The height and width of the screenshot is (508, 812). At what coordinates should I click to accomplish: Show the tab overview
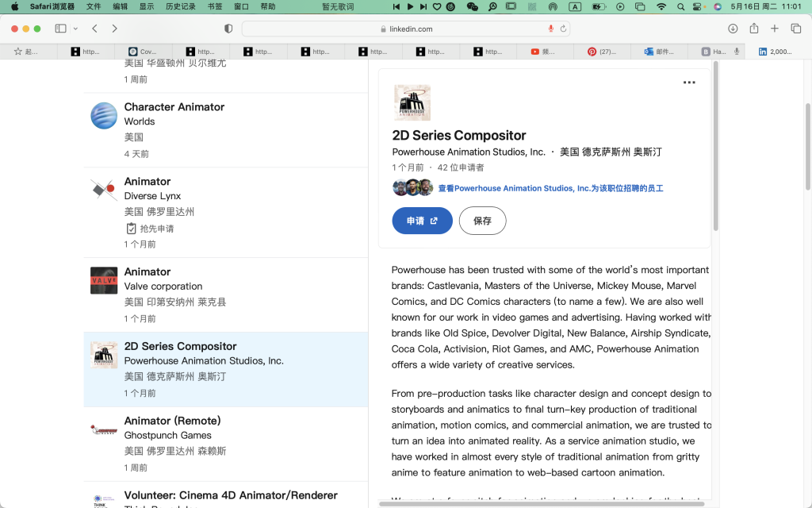pos(796,29)
